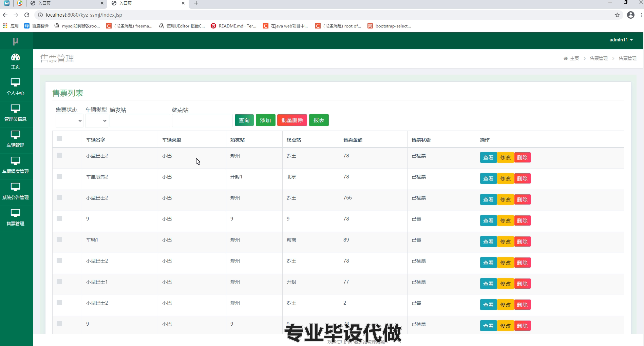
Task: Reload the page with refresh icon
Action: click(27, 15)
